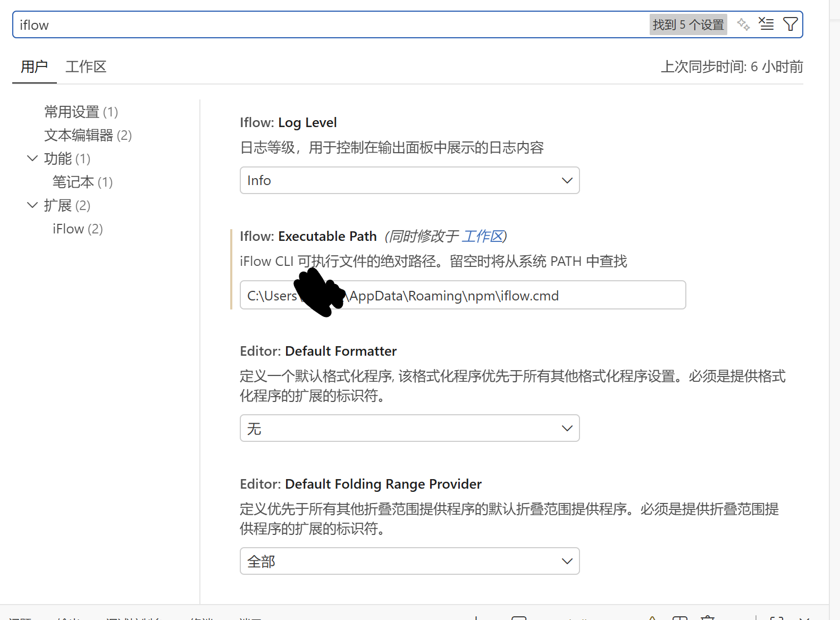Image resolution: width=840 pixels, height=620 pixels.
Task: Clear the settings search input icon
Action: [766, 24]
